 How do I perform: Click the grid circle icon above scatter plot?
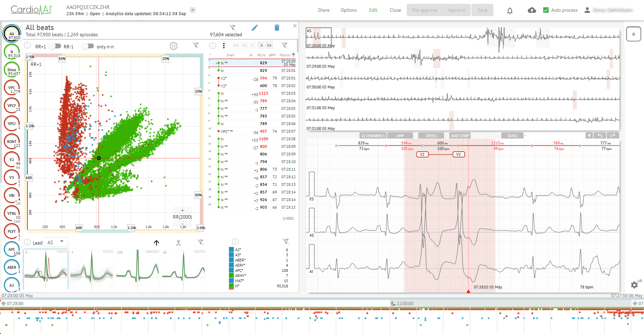[174, 46]
